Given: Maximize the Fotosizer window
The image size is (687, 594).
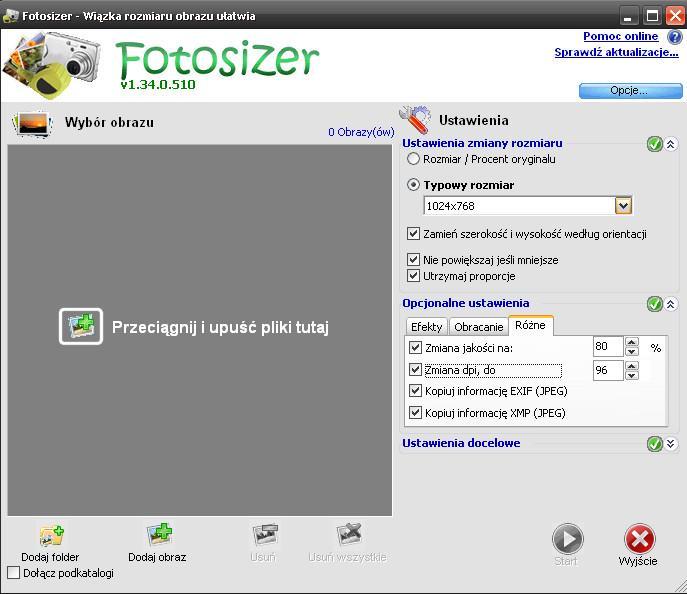Looking at the screenshot, I should tap(652, 16).
